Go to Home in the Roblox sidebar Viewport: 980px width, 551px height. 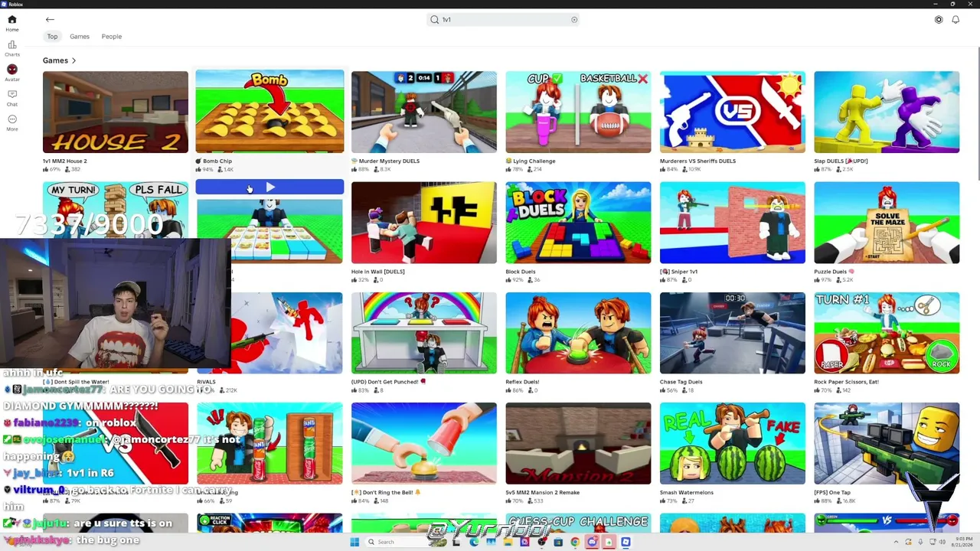12,22
